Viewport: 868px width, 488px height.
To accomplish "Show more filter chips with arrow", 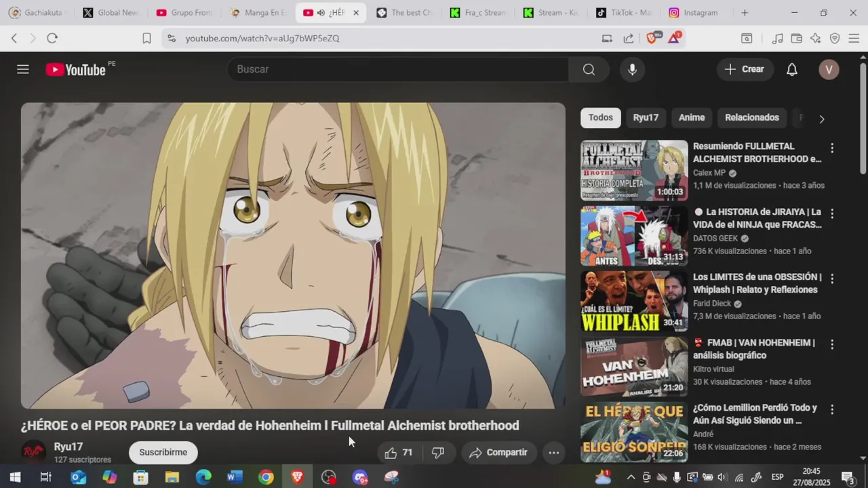I will pyautogui.click(x=821, y=119).
